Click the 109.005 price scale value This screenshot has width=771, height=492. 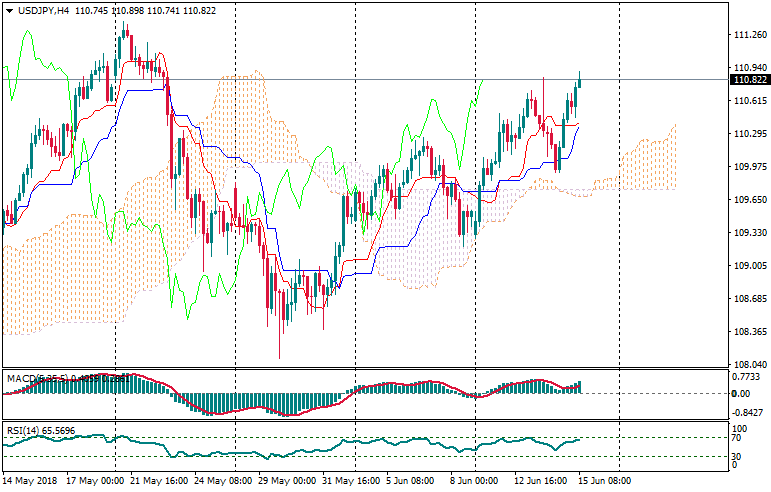(x=749, y=266)
